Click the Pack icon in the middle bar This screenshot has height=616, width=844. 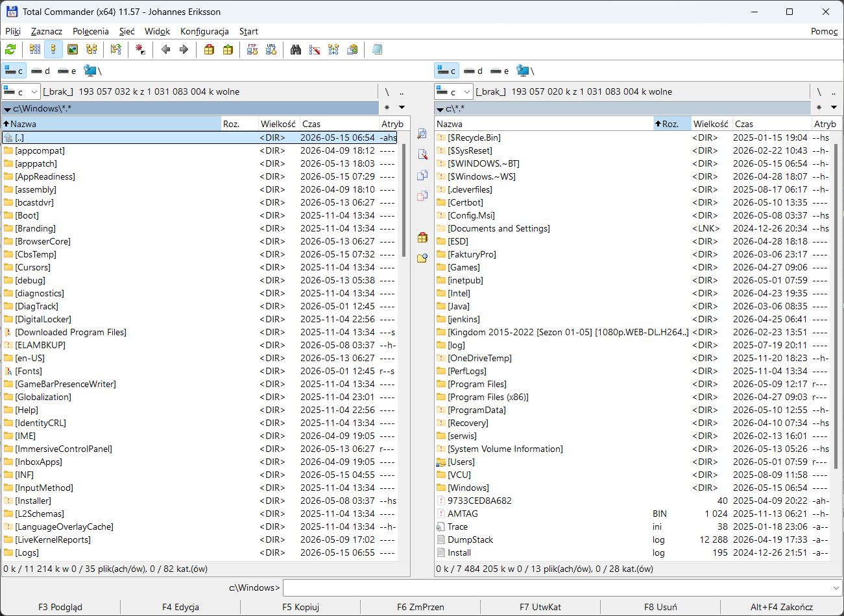(x=422, y=237)
